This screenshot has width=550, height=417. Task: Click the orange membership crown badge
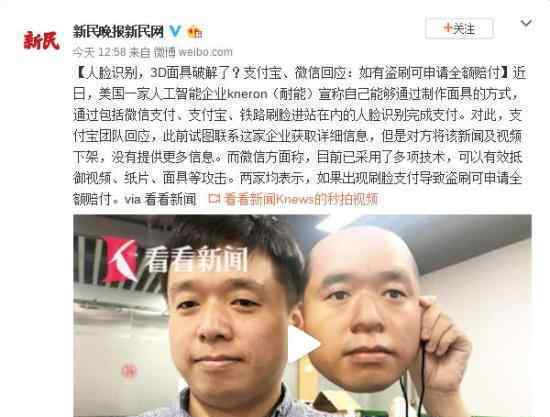(x=195, y=33)
